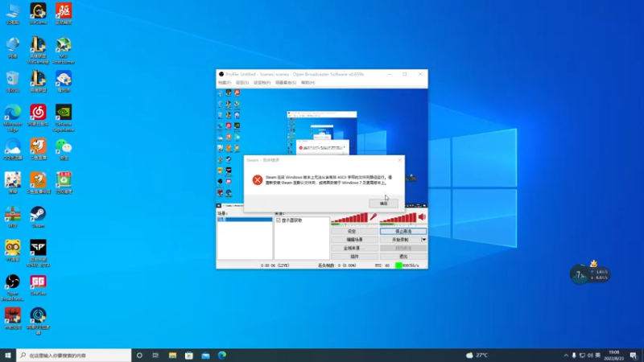644x362 pixels.
Task: Open the Help (H) menu in OBS
Action: coord(308,83)
